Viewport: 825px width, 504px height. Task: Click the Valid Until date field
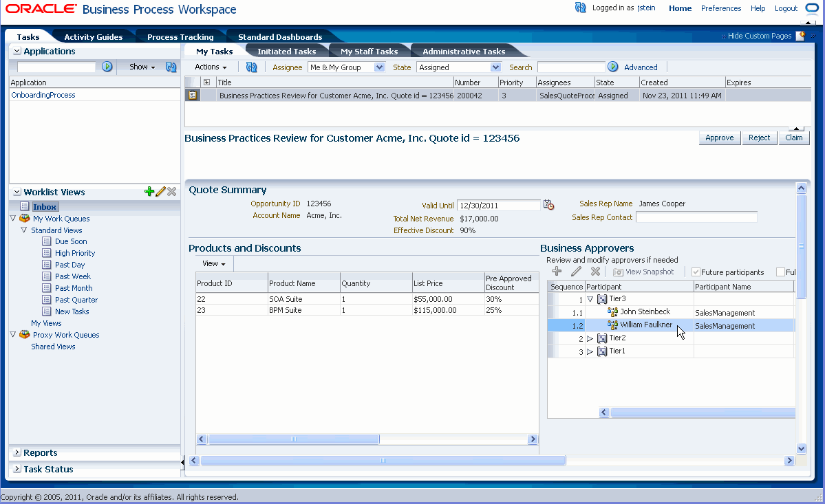pyautogui.click(x=498, y=206)
